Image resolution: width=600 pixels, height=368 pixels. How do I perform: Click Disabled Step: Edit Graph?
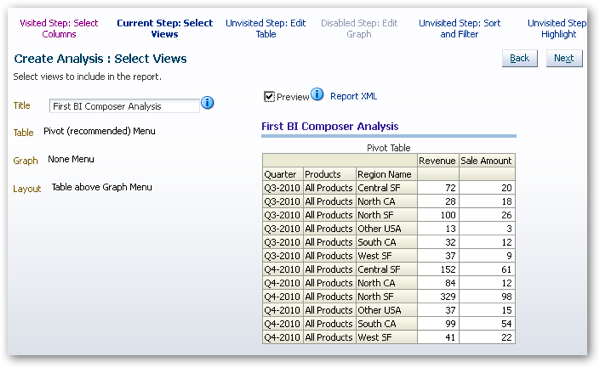pyautogui.click(x=359, y=29)
